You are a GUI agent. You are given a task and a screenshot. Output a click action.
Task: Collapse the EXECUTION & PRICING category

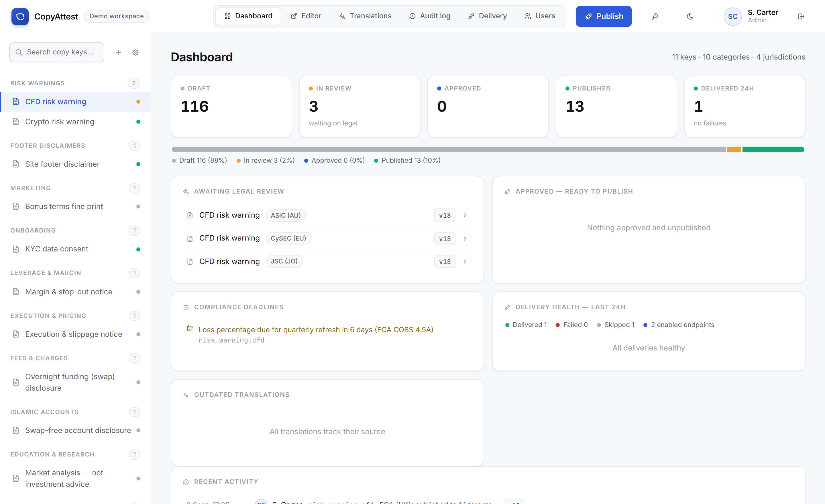75,316
